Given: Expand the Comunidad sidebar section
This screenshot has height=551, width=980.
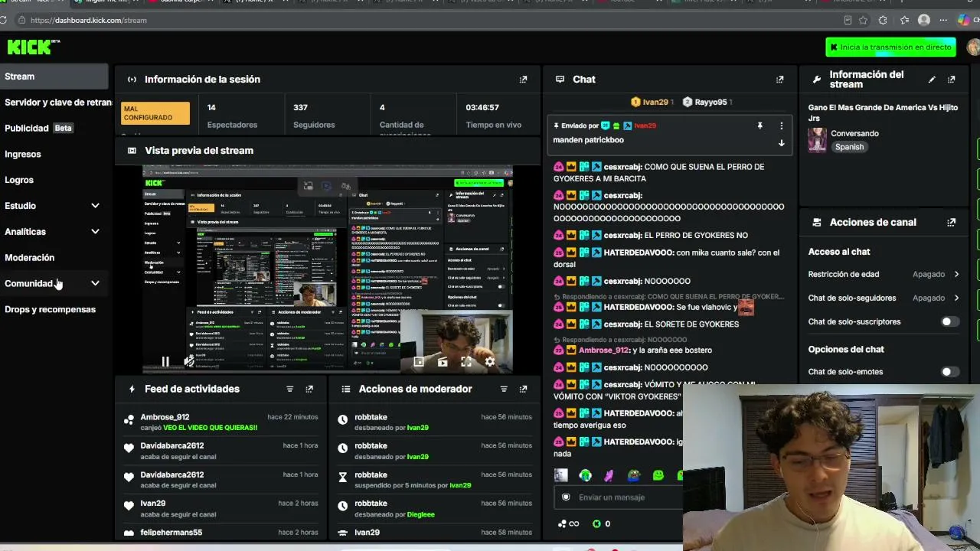Looking at the screenshot, I should point(95,284).
